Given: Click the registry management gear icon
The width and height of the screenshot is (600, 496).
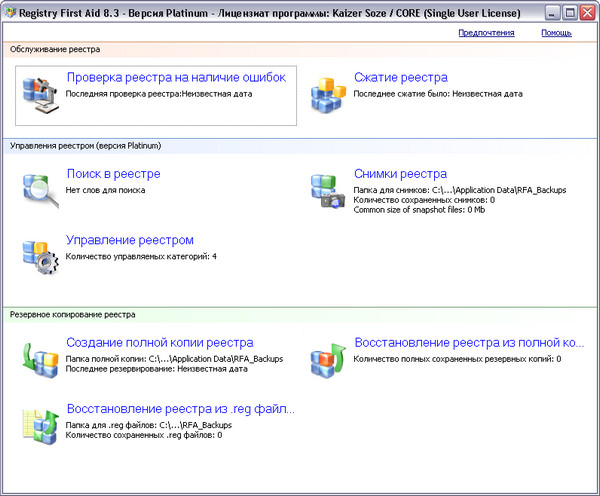Looking at the screenshot, I should click(41, 255).
